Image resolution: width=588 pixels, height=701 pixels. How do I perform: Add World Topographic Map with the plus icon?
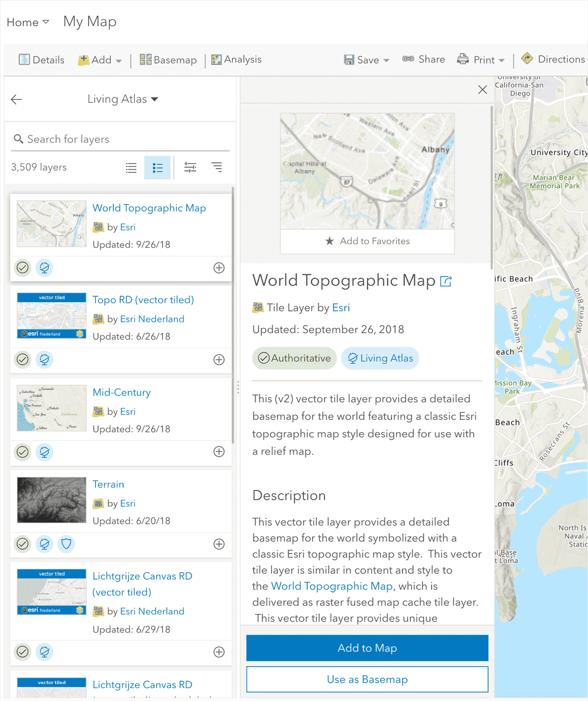[219, 268]
